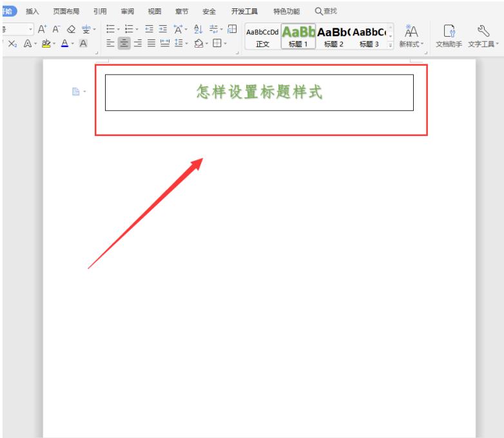Image resolution: width=504 pixels, height=438 pixels.
Task: Switch to the 页面布局 tab
Action: pyautogui.click(x=66, y=11)
